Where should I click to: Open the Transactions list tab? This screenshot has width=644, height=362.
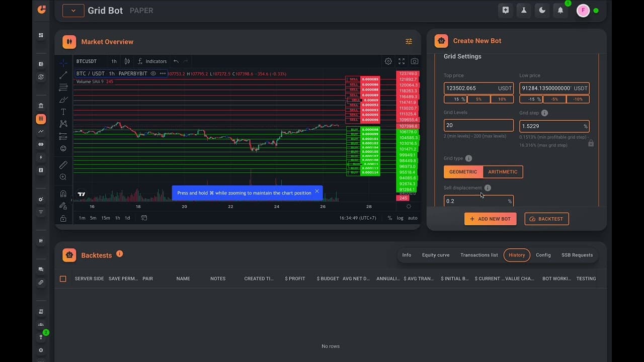[x=478, y=255]
